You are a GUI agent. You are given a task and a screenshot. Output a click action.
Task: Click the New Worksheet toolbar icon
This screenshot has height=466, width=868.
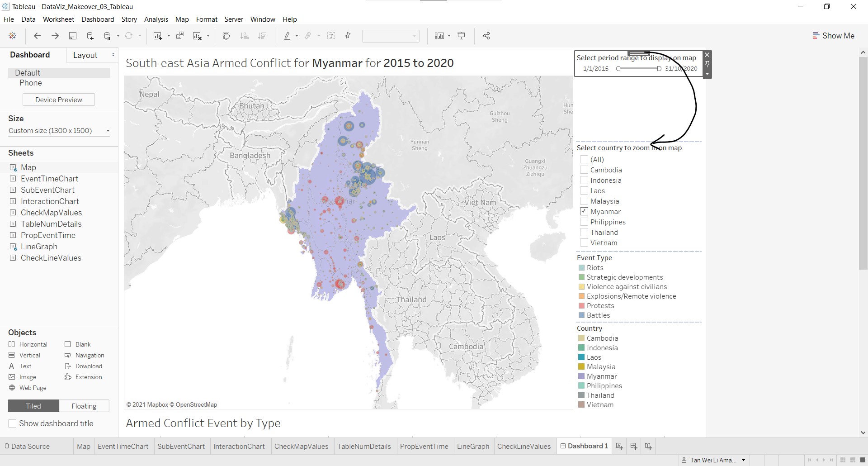point(157,36)
